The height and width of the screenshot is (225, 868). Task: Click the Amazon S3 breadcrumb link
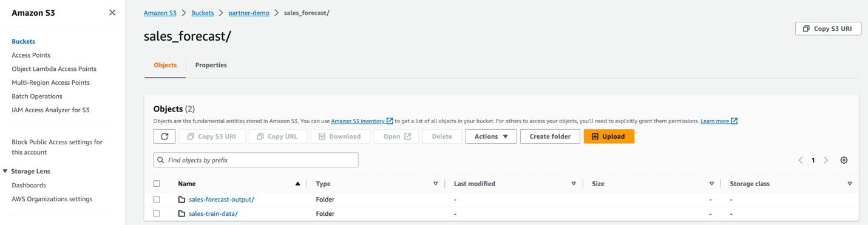(x=160, y=13)
